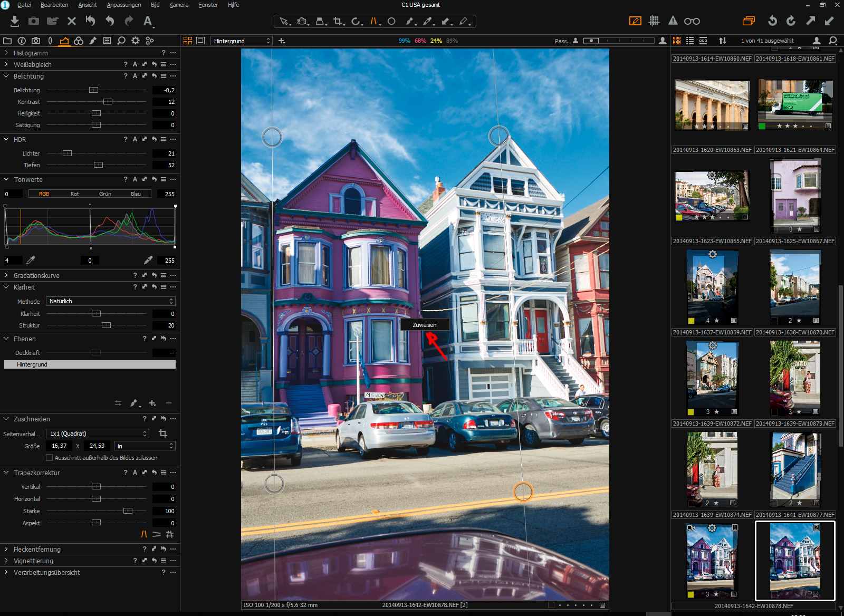Open the Bearbeiten menu
This screenshot has width=844, height=616.
pos(54,5)
